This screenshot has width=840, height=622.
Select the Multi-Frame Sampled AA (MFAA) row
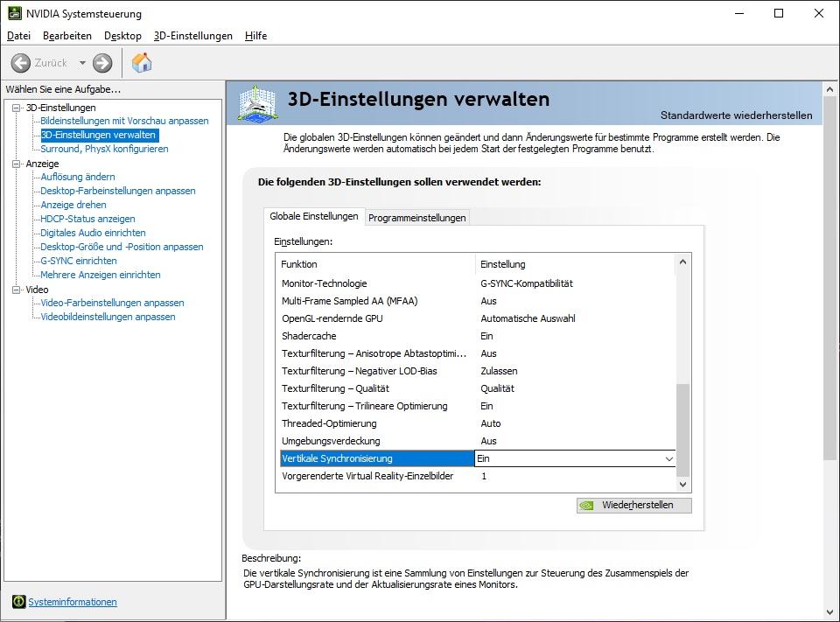[478, 301]
